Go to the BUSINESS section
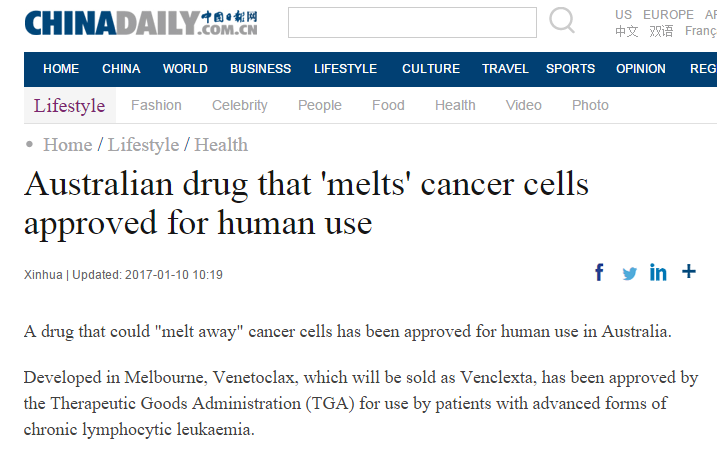The width and height of the screenshot is (717, 453). [260, 69]
